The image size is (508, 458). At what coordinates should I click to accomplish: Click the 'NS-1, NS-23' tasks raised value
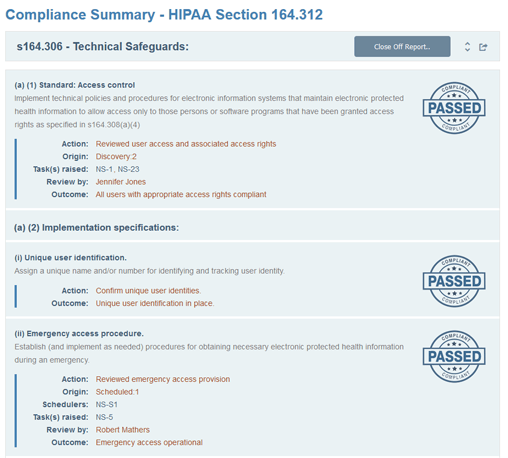click(x=117, y=169)
